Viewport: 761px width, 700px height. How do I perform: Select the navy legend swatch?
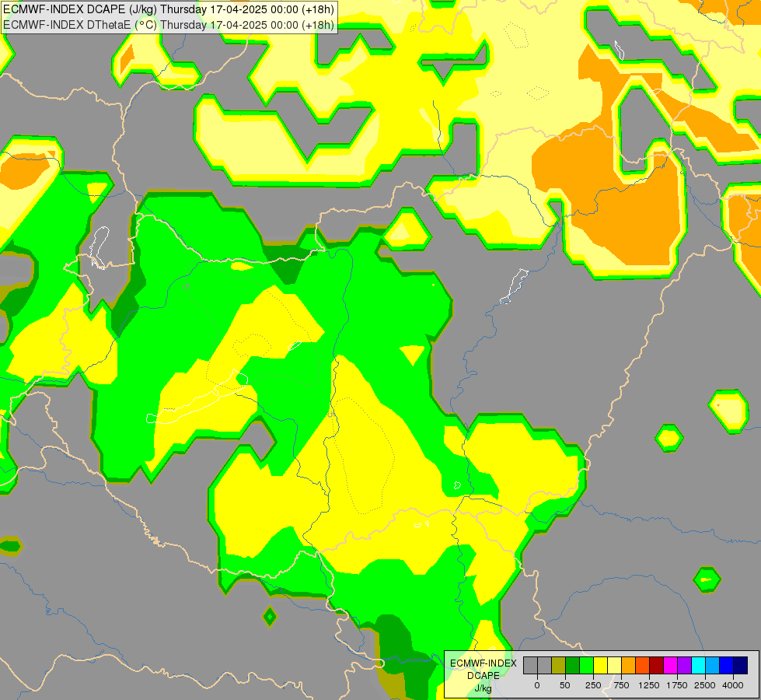coord(741,665)
